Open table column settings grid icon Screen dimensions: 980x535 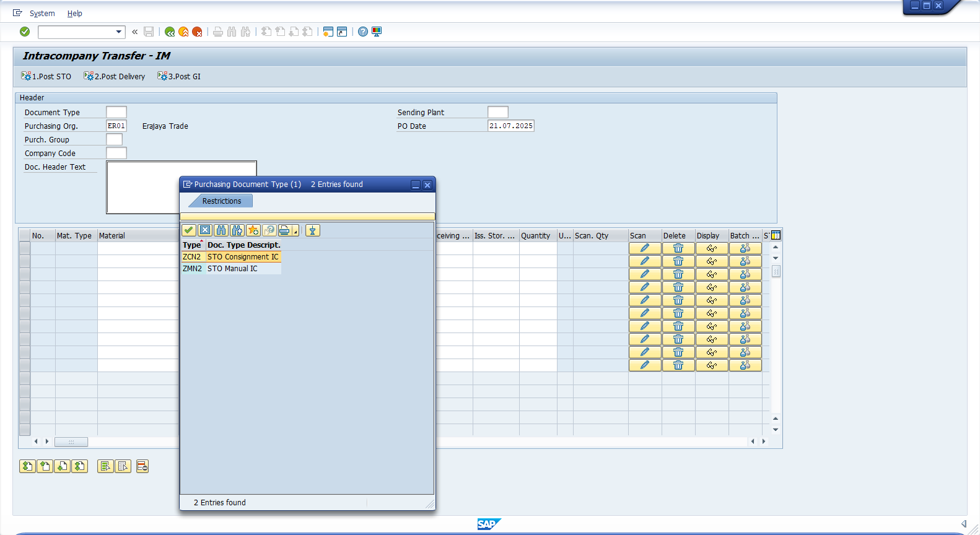coord(776,235)
